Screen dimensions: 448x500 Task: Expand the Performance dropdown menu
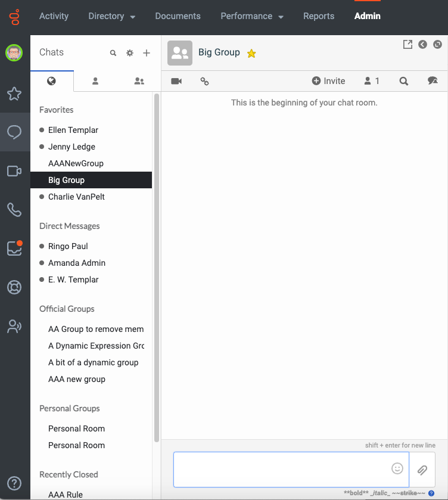[251, 16]
